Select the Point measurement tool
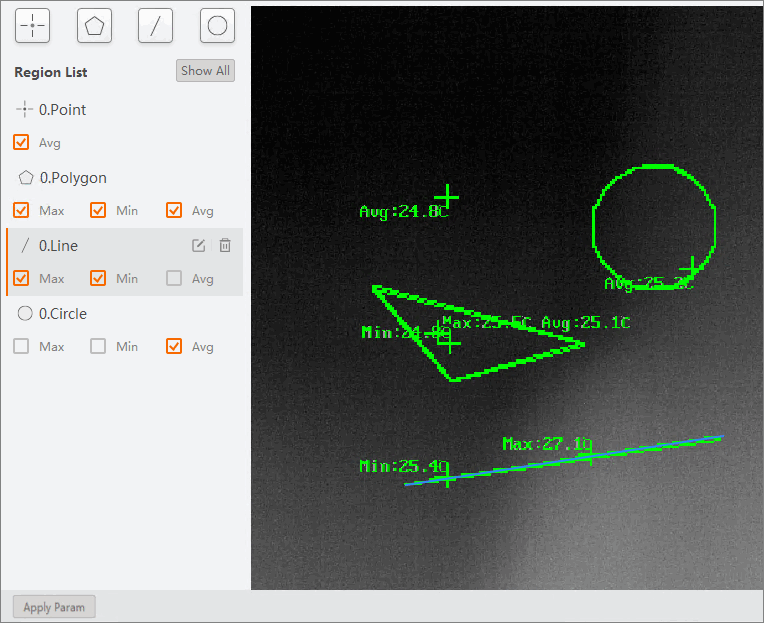 click(33, 26)
